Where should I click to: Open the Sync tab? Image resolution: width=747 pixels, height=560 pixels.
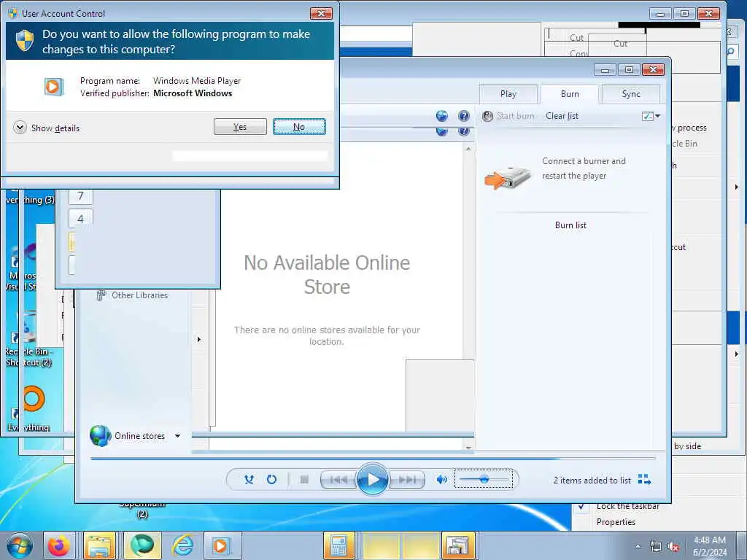tap(631, 94)
